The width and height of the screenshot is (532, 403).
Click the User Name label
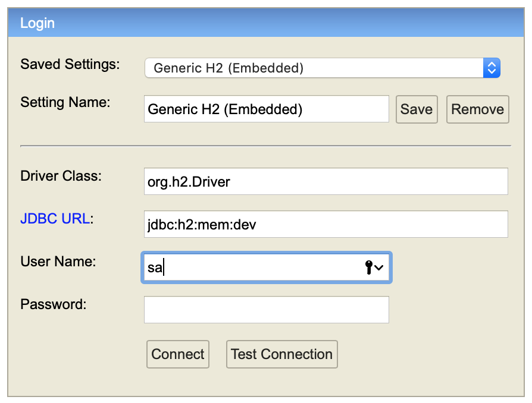58,262
